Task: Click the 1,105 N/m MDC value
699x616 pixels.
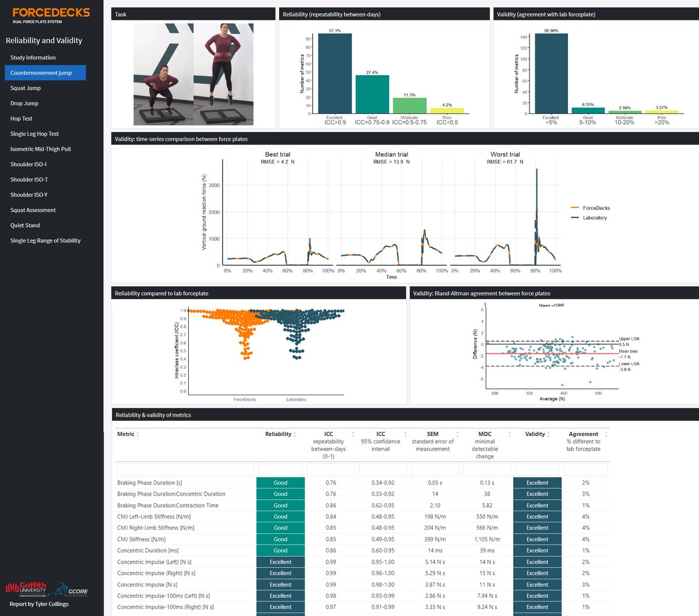Action: pos(486,539)
